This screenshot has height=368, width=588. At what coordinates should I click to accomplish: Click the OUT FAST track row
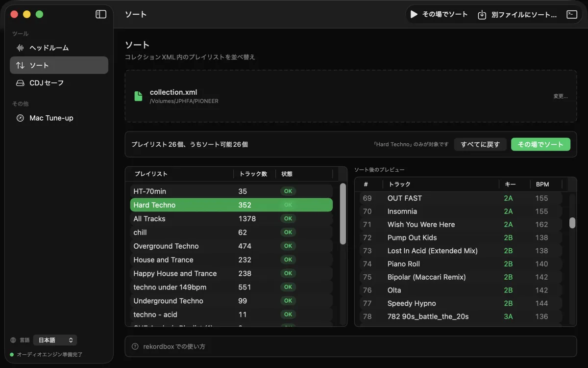click(461, 198)
